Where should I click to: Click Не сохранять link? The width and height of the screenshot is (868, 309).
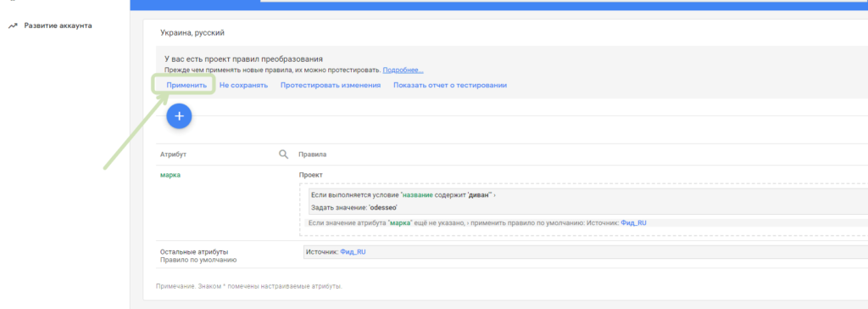(243, 86)
